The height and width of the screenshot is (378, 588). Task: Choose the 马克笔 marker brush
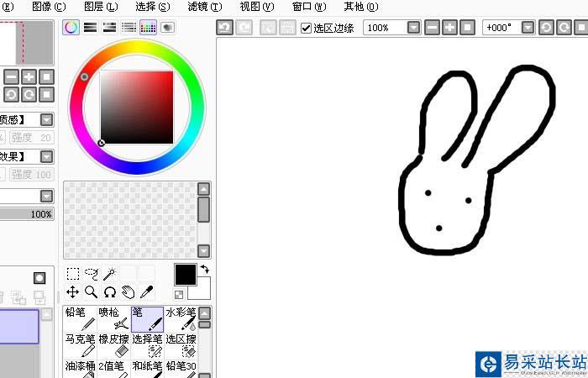click(x=81, y=345)
